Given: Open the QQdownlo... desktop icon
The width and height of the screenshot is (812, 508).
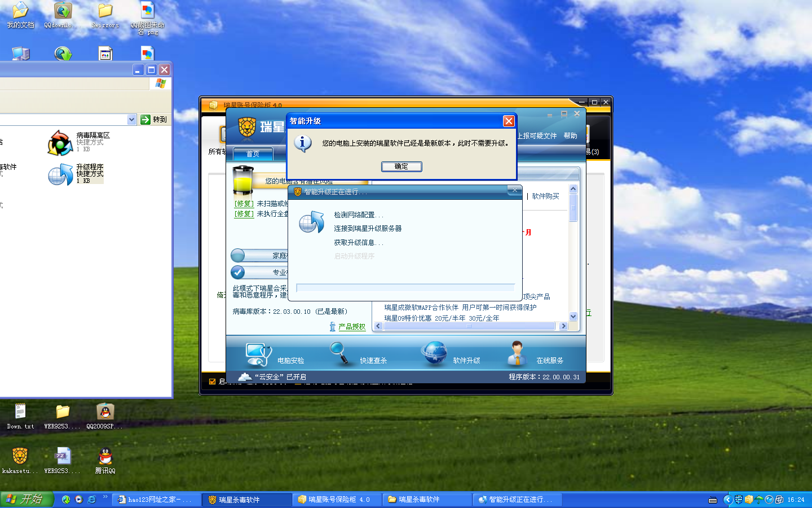Looking at the screenshot, I should point(63,15).
